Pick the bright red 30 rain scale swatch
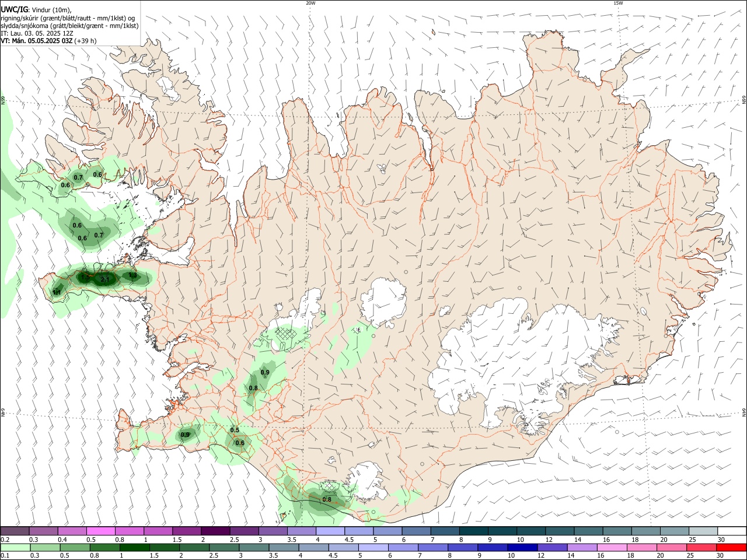The height and width of the screenshot is (560, 747). (731, 547)
